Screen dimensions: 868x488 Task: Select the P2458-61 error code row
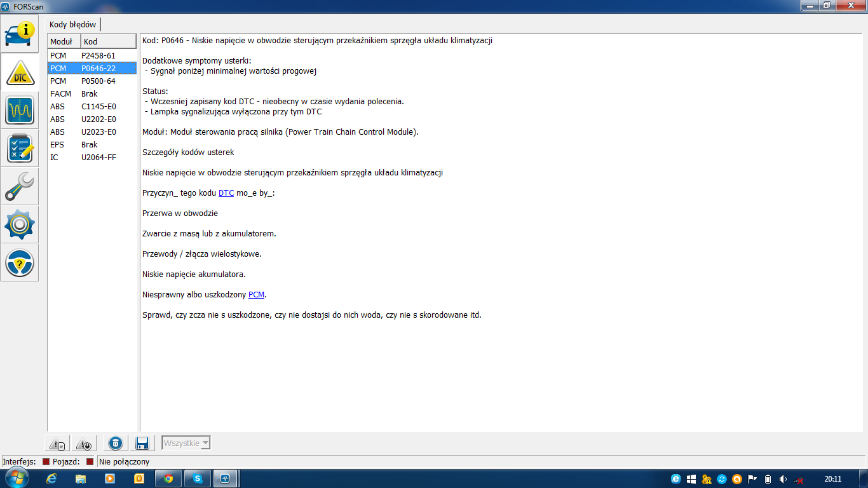click(92, 56)
